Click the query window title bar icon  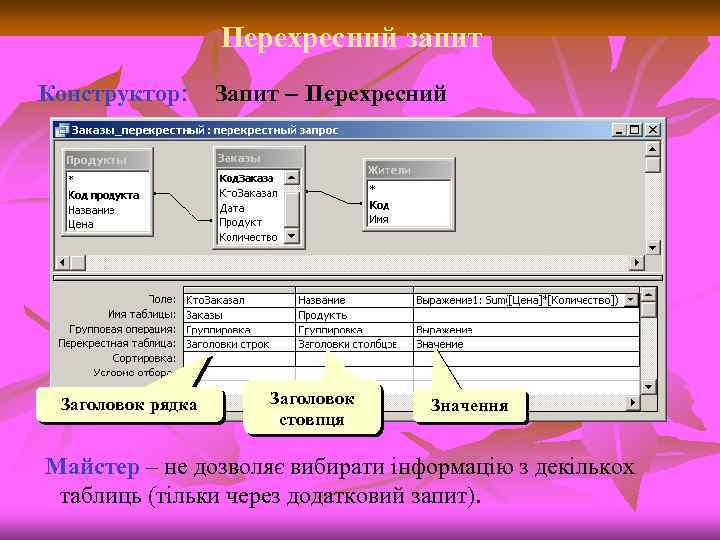62,130
